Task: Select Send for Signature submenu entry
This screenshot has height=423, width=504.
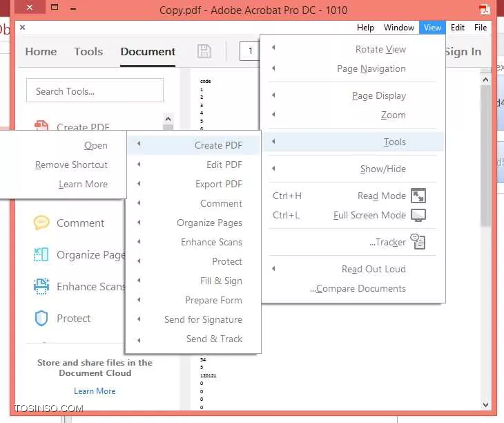Action: [193, 319]
